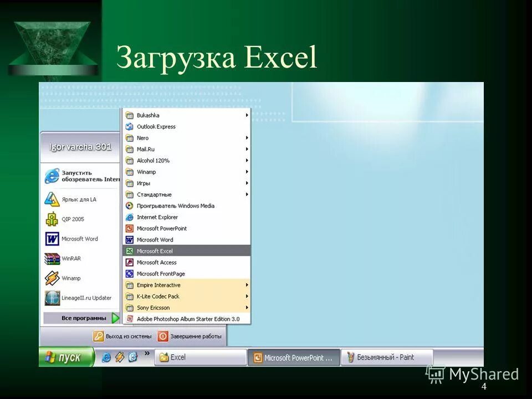This screenshot has height=399, width=532.
Task: Expand the Empire Interactive submenu arrow
Action: pos(247,285)
